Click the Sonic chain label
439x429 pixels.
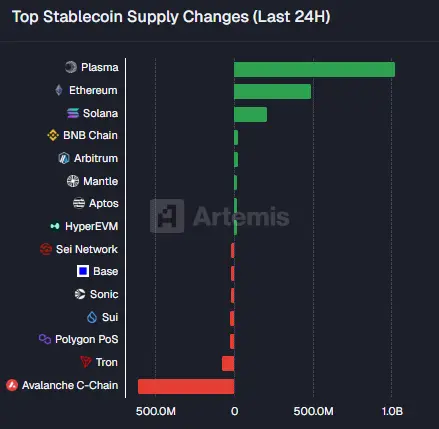coord(104,294)
